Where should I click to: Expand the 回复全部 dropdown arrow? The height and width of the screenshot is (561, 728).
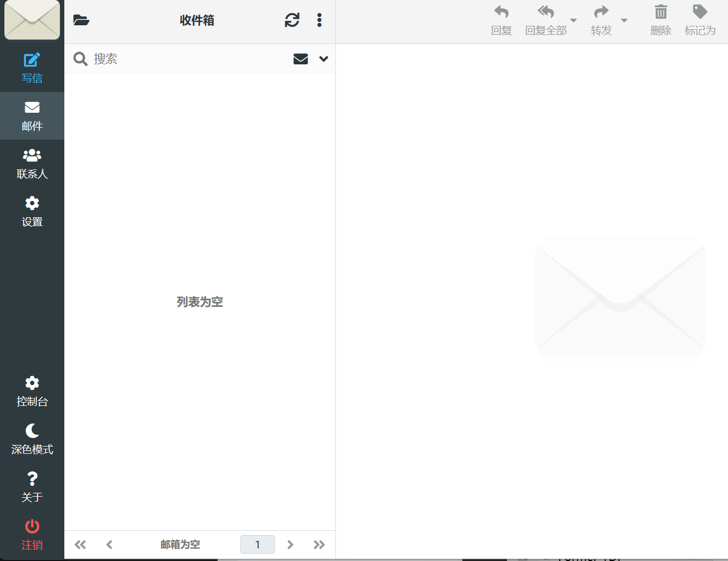coord(573,20)
